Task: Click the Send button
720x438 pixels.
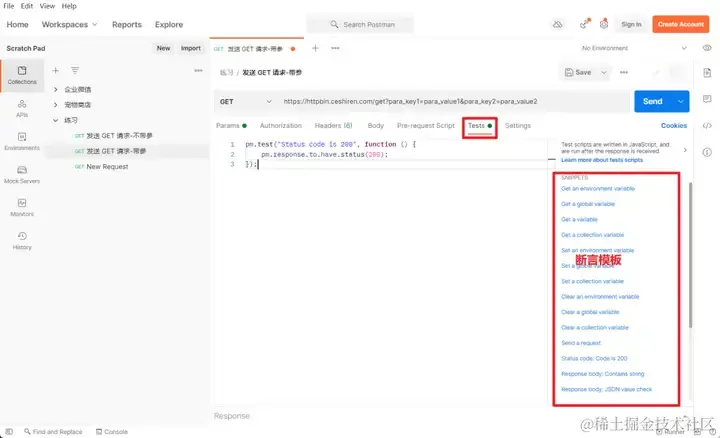Action: 652,101
